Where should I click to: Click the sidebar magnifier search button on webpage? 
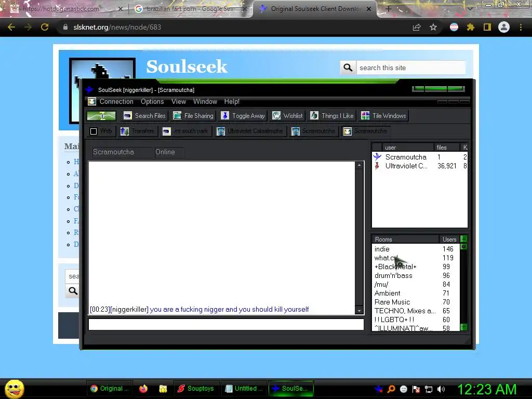[73, 291]
